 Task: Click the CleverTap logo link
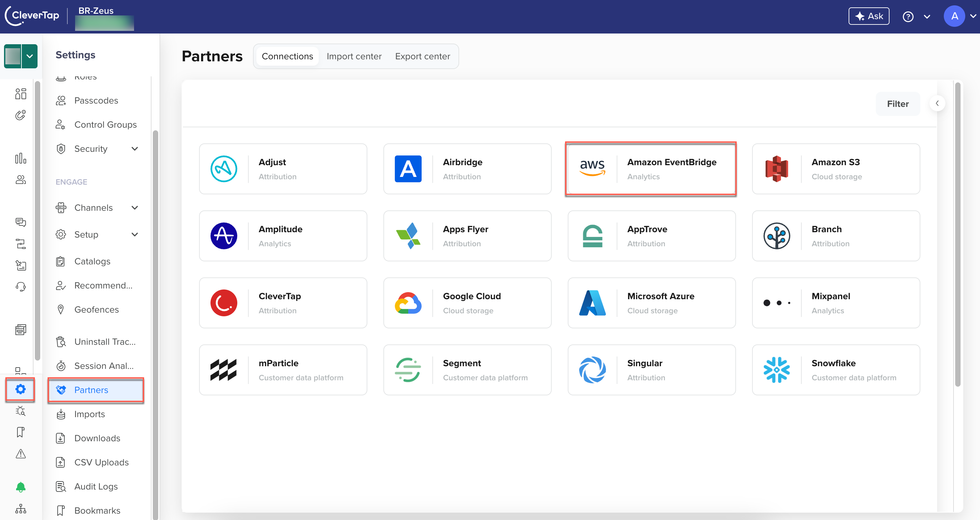pos(32,16)
